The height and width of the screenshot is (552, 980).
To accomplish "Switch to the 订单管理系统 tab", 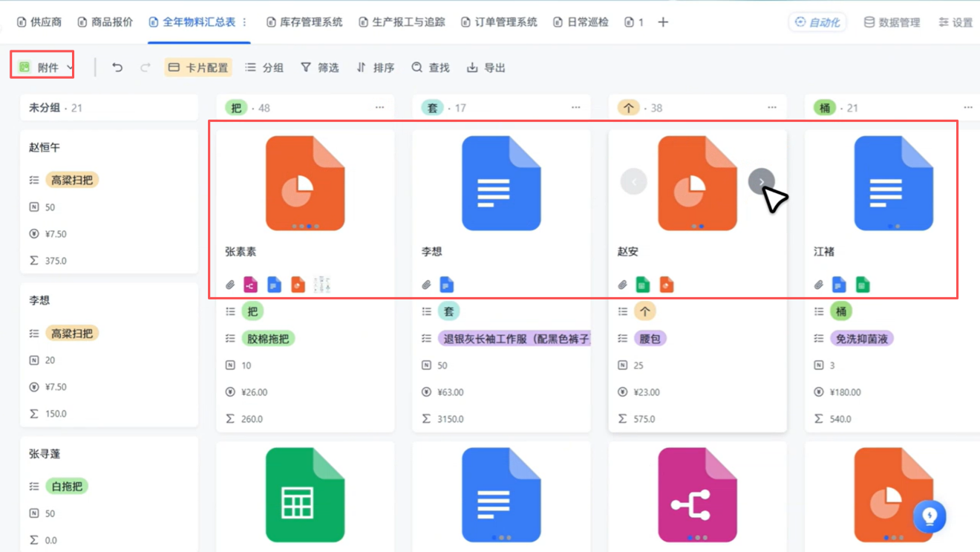I will pyautogui.click(x=499, y=22).
